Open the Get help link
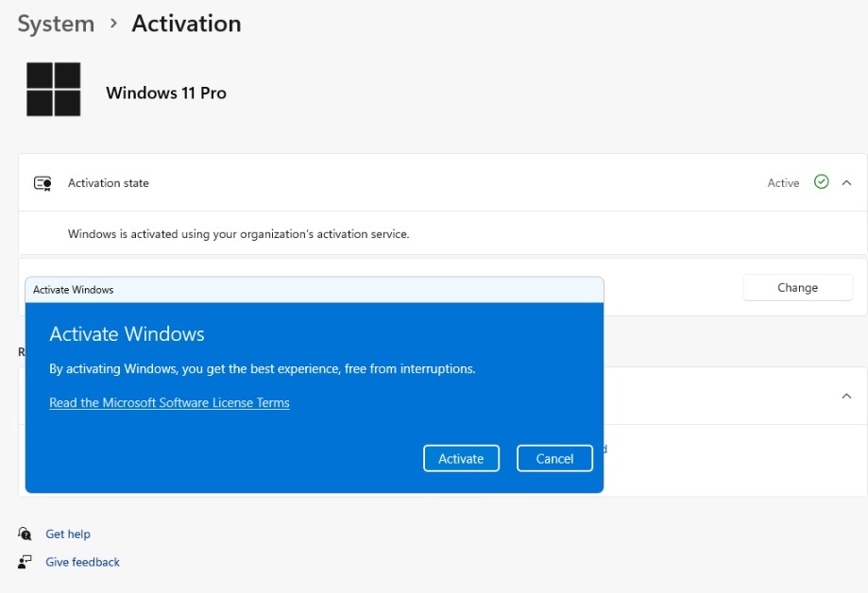 [68, 534]
